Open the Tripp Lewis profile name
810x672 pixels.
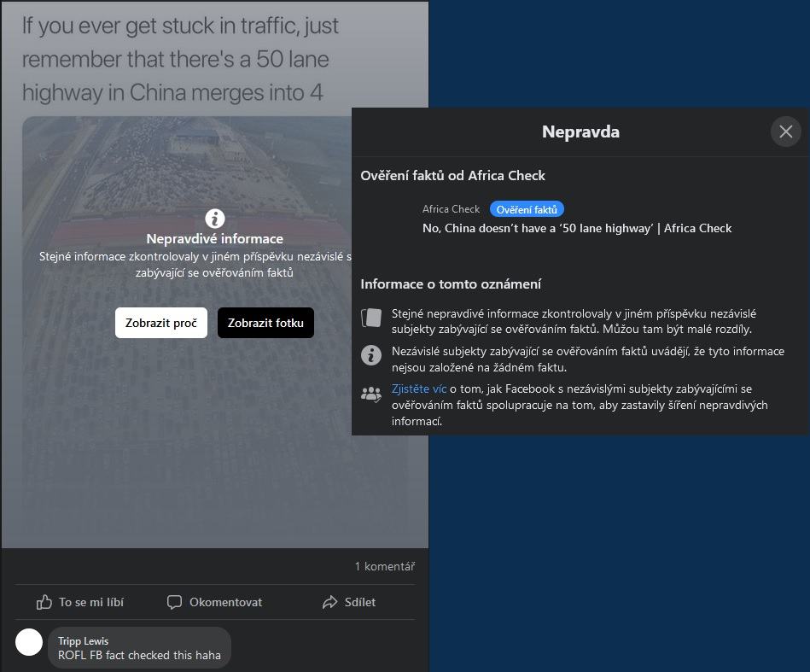tap(83, 640)
